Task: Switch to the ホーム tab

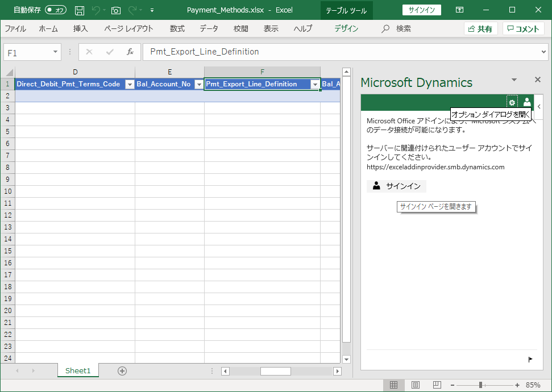Action: (48, 28)
